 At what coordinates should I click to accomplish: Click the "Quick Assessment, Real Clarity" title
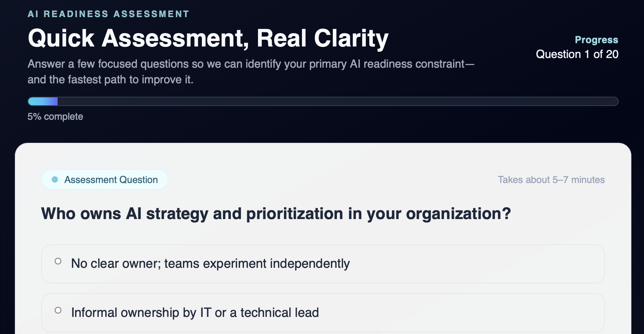(208, 38)
